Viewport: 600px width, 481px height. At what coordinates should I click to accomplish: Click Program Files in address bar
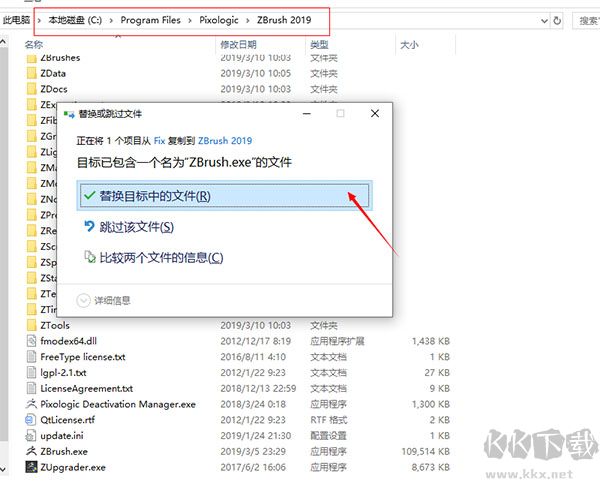click(x=150, y=20)
